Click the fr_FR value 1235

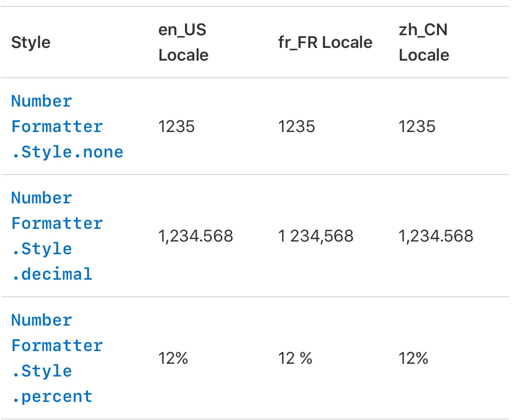tap(297, 127)
